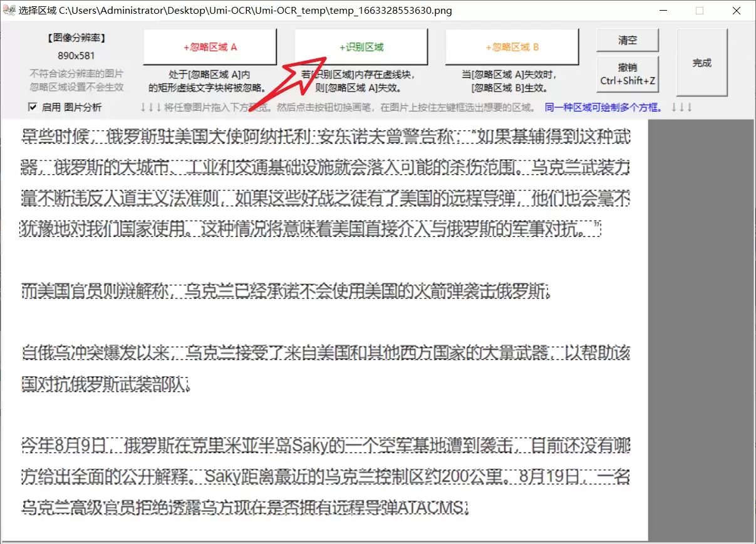Select the green +识别区域 brush button
Image resolution: width=756 pixels, height=544 pixels.
tap(361, 47)
